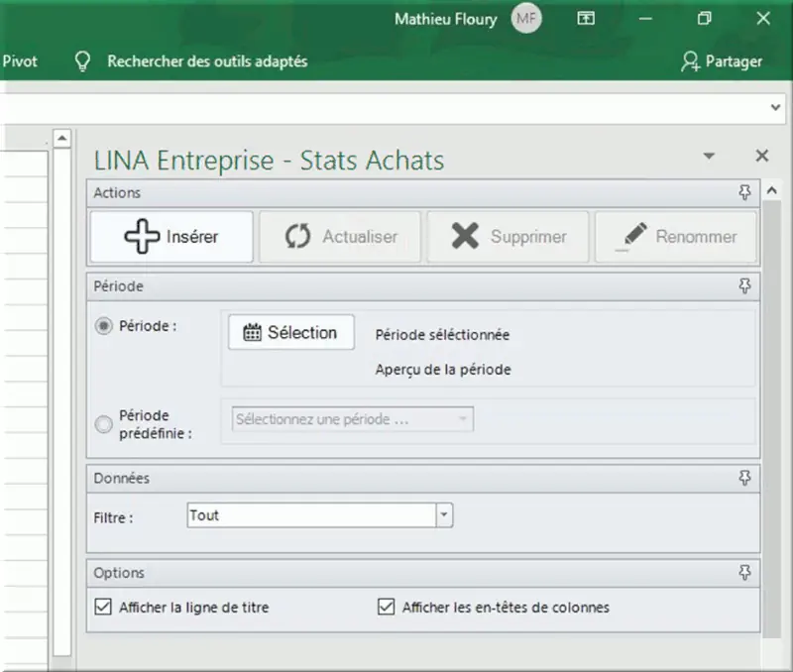Select the Période prédéfinie radio button

point(104,424)
